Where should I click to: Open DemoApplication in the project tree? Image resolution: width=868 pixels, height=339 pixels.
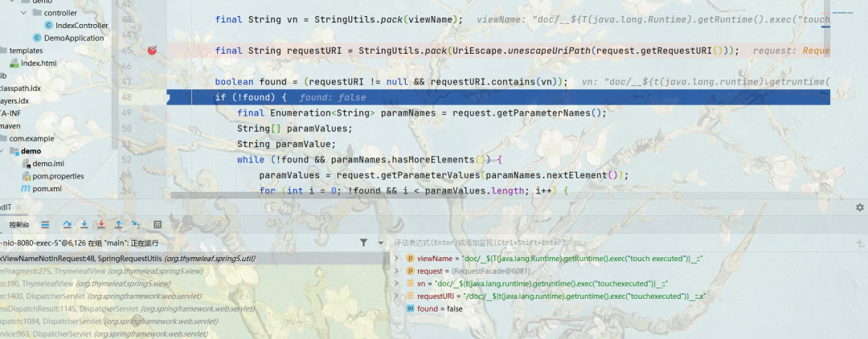[74, 39]
